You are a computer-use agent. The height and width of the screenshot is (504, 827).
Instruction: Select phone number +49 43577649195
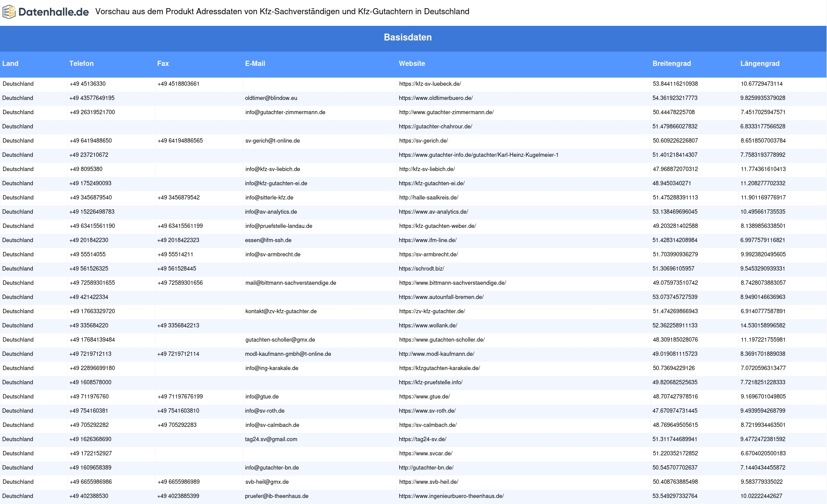point(92,98)
